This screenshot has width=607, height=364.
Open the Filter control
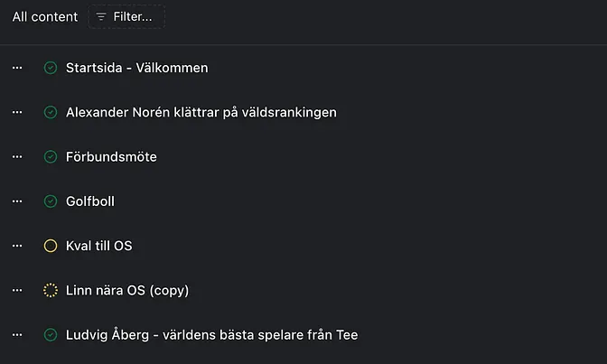click(126, 17)
